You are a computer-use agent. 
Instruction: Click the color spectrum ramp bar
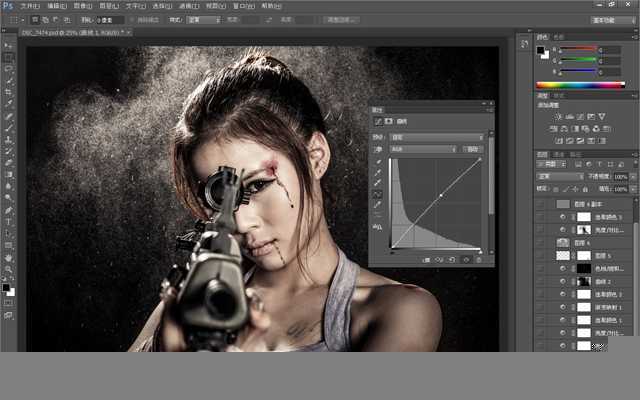tap(580, 85)
